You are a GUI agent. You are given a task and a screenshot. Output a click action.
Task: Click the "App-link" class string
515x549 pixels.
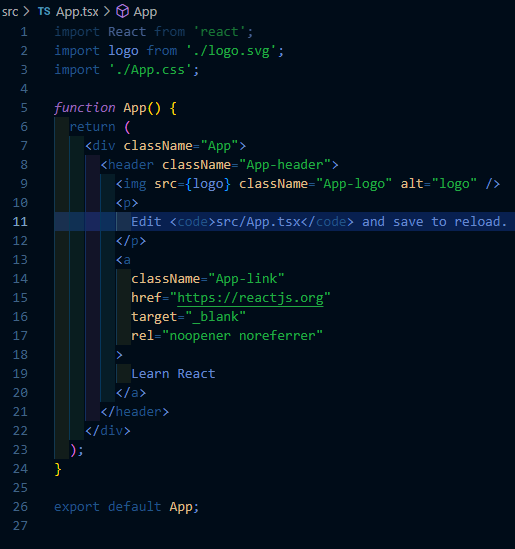coord(246,279)
